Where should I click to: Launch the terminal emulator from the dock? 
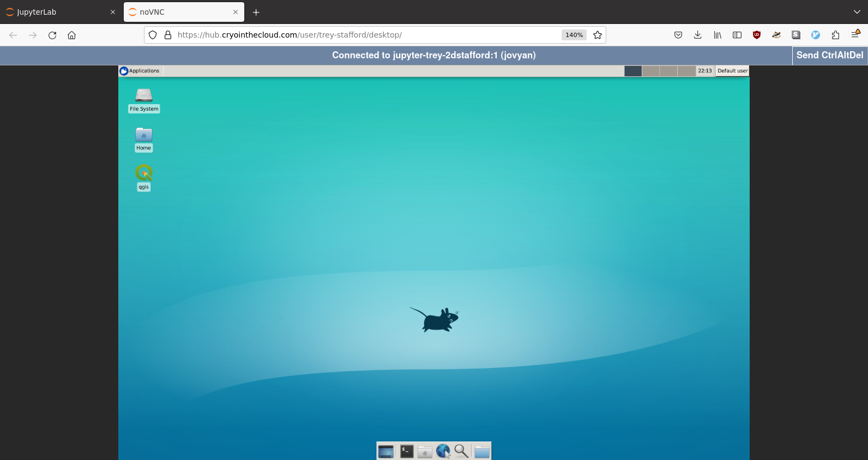coord(407,451)
